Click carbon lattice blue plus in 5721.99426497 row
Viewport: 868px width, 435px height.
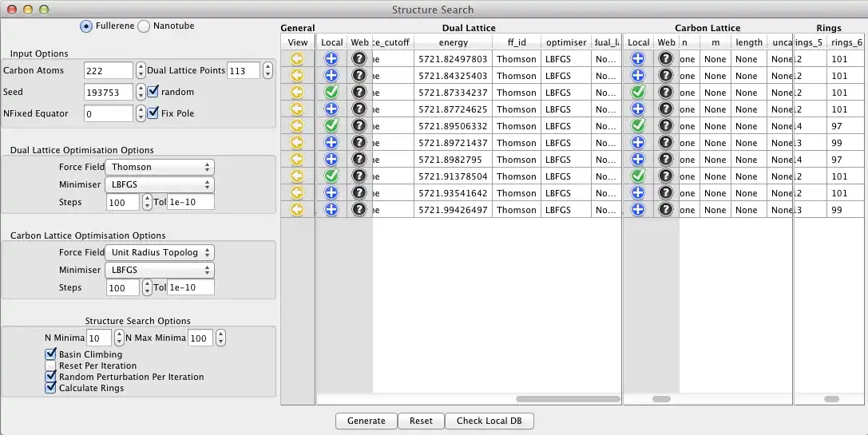pos(638,210)
